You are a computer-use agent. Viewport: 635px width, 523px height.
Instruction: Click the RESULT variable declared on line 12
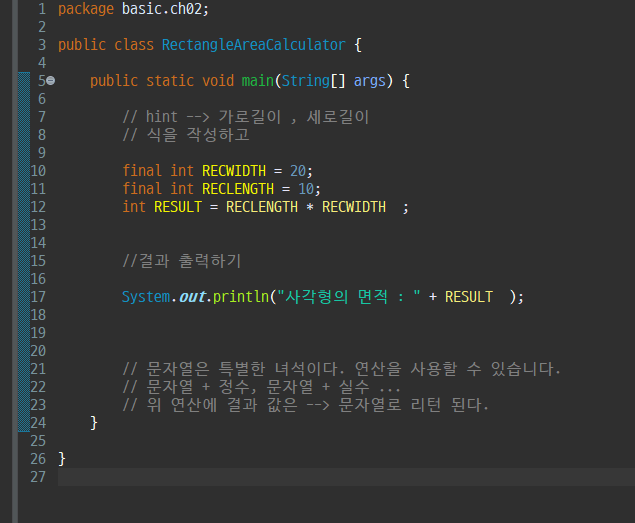178,207
